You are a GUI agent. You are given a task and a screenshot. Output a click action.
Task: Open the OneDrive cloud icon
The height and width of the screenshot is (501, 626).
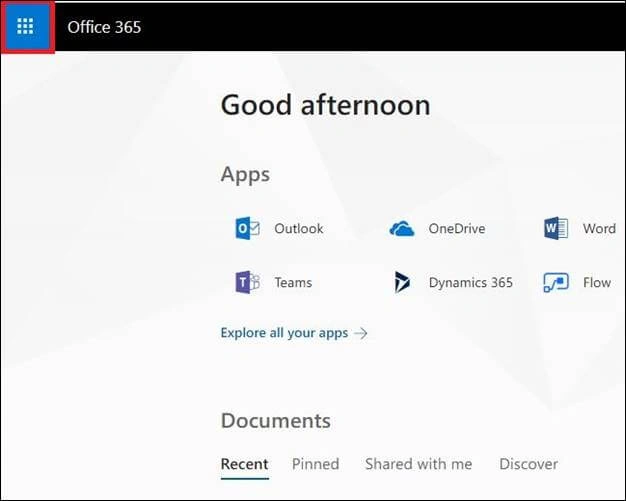click(402, 229)
